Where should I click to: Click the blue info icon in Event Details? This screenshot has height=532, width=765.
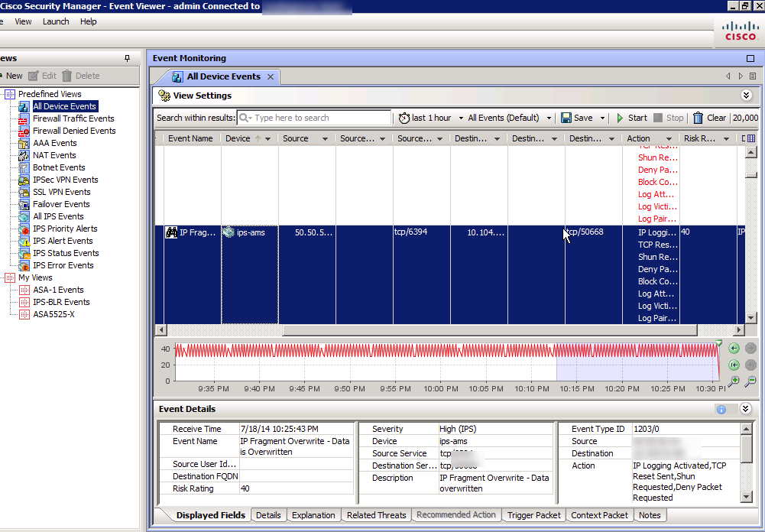(721, 409)
